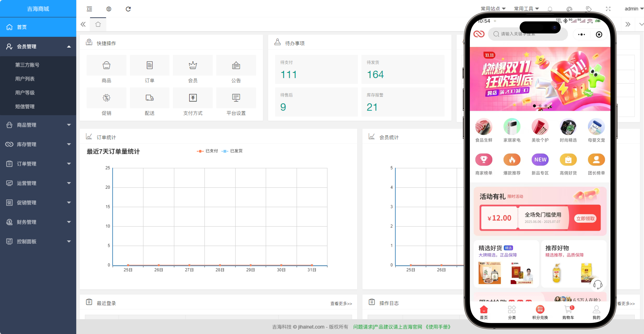Open the 平台设置 shortcut icon
The width and height of the screenshot is (644, 334).
pos(236,98)
